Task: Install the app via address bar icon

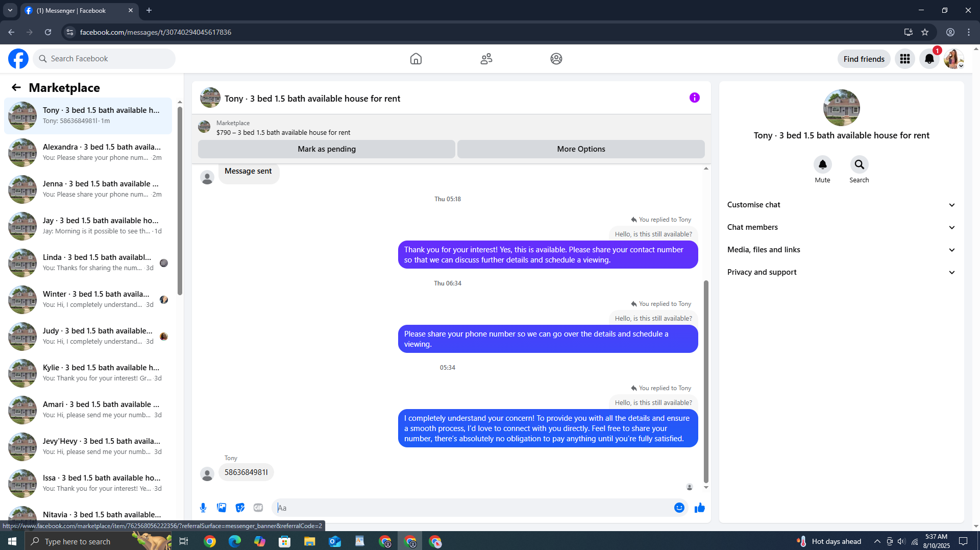Action: pyautogui.click(x=908, y=32)
